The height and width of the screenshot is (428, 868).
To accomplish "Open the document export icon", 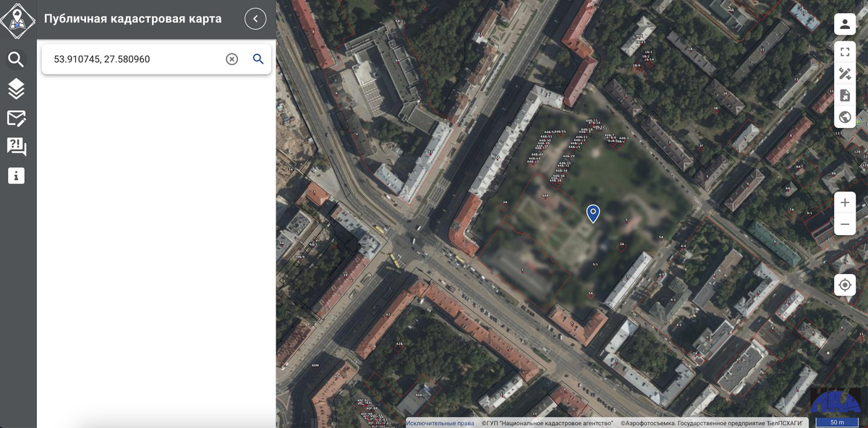I will 845,95.
